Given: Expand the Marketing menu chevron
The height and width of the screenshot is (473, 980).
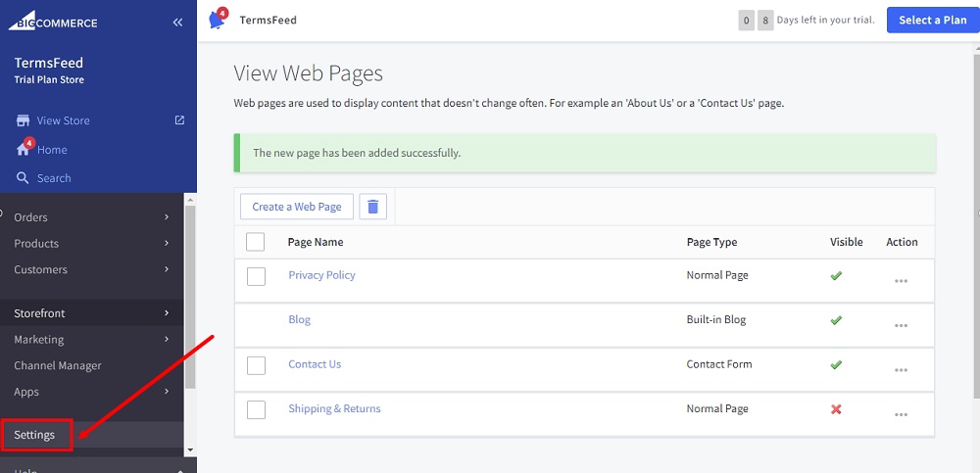Looking at the screenshot, I should coord(167,339).
